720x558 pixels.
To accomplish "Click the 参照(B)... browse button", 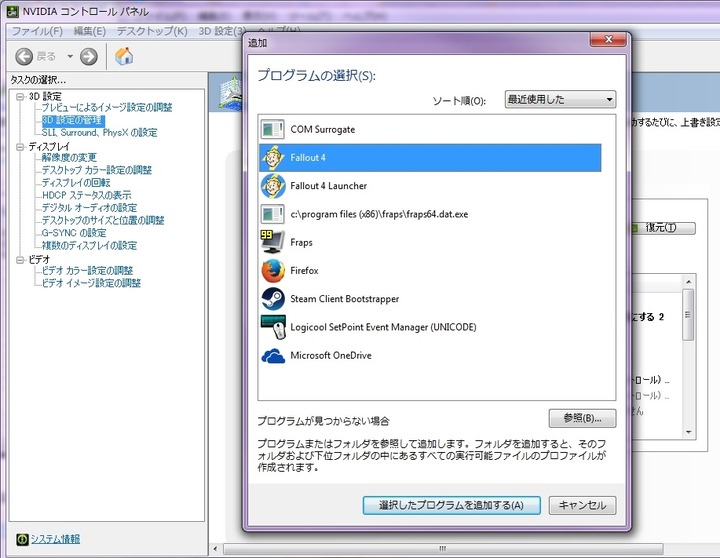I will (x=582, y=418).
